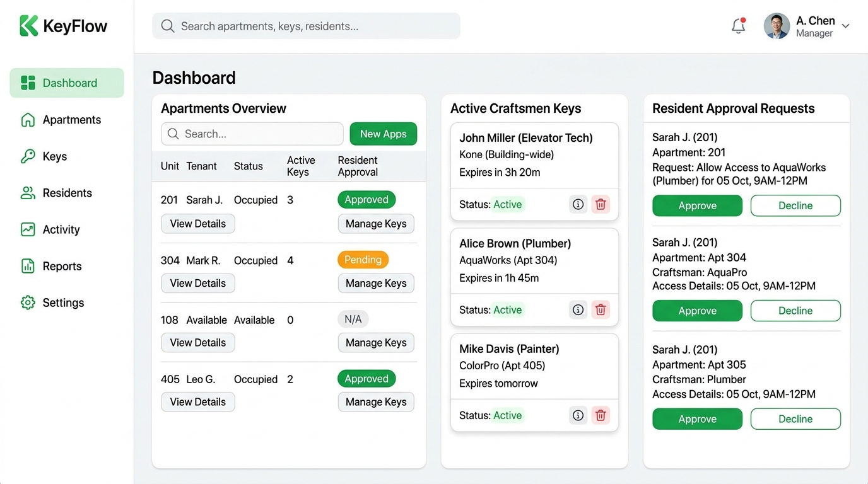Focus the Apartments Overview search field

252,134
